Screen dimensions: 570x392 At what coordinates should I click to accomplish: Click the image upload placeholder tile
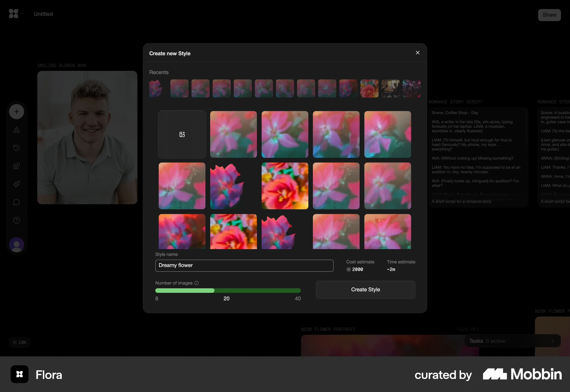pyautogui.click(x=182, y=135)
